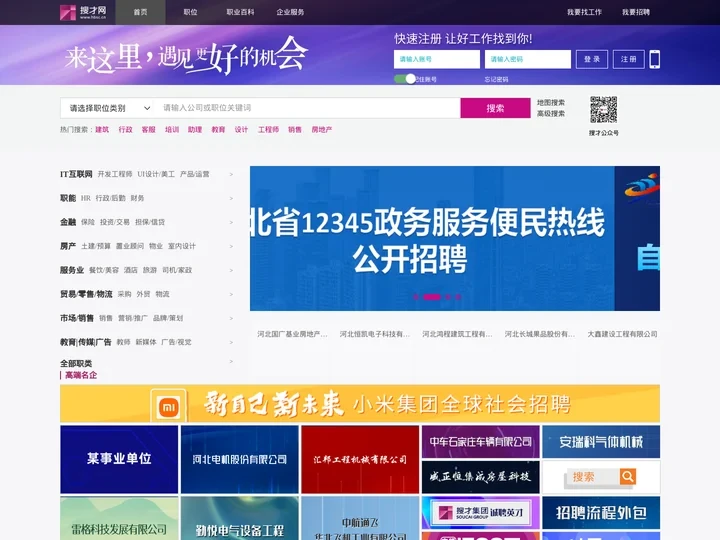Click 我要招聘 in top bar
This screenshot has height=540, width=720.
(x=636, y=12)
